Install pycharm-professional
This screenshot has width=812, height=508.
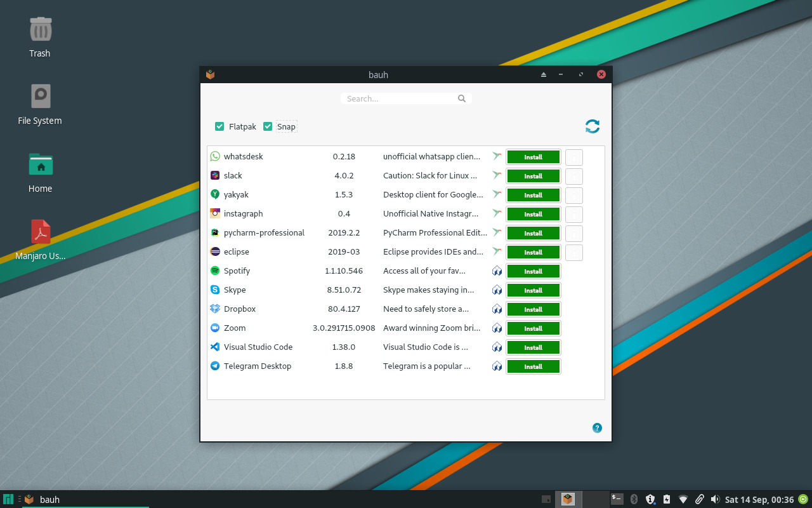tap(533, 233)
